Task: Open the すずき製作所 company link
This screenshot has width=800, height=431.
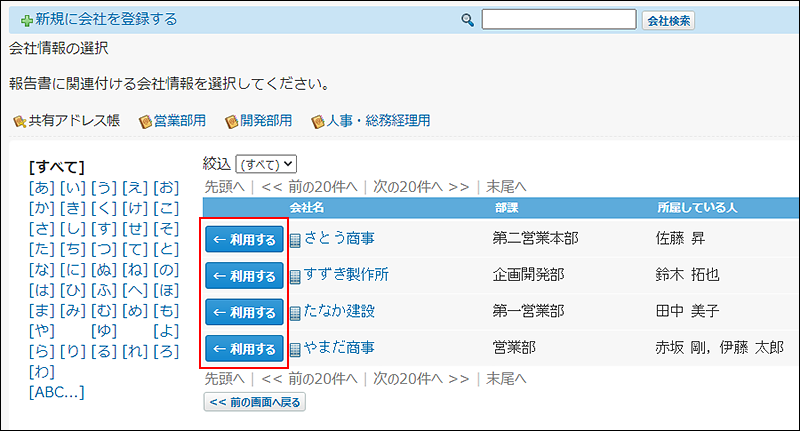Action: pyautogui.click(x=346, y=274)
